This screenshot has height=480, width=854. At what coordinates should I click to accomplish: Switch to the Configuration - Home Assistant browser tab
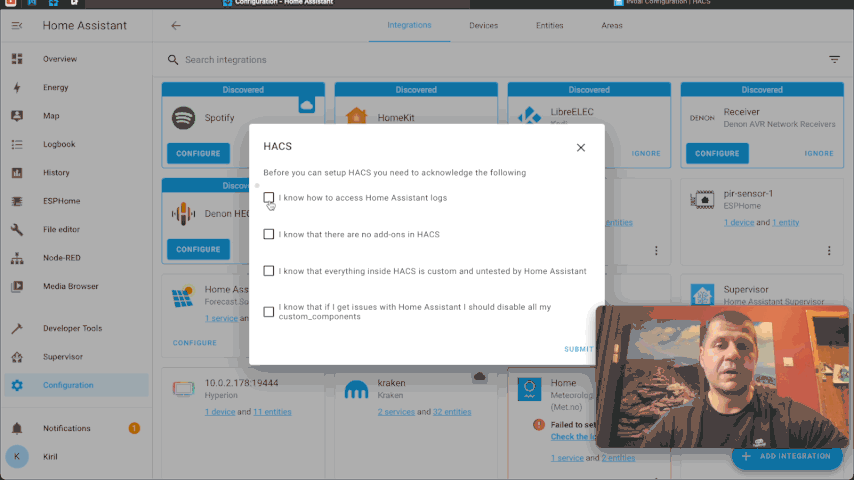[x=278, y=3]
